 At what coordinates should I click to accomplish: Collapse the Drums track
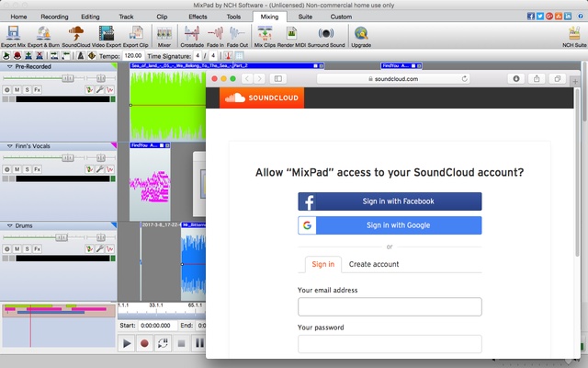tap(10, 225)
